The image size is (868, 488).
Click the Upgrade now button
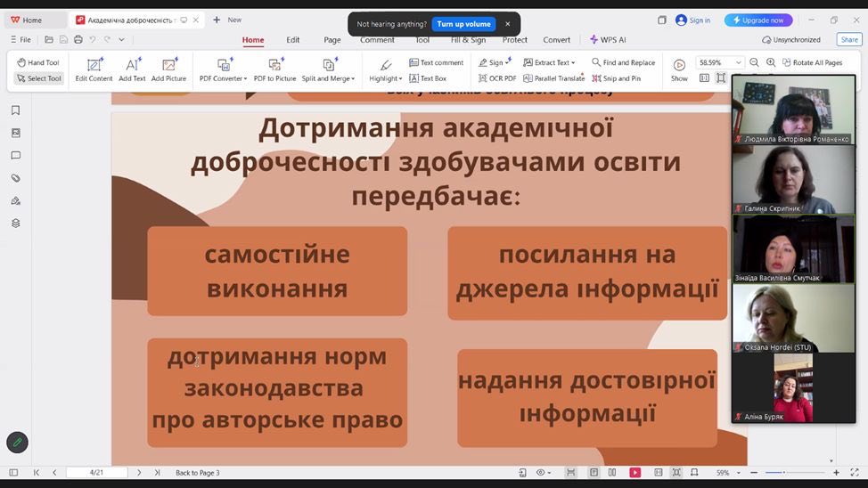(x=758, y=20)
